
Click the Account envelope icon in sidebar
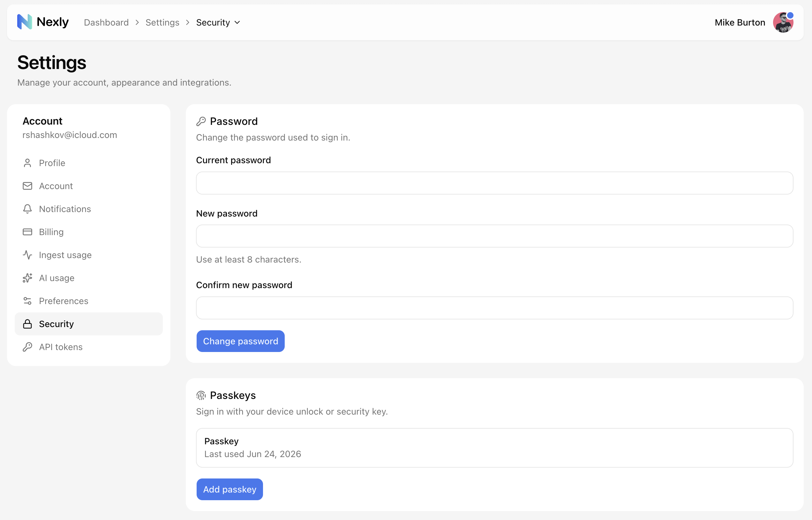pos(27,186)
